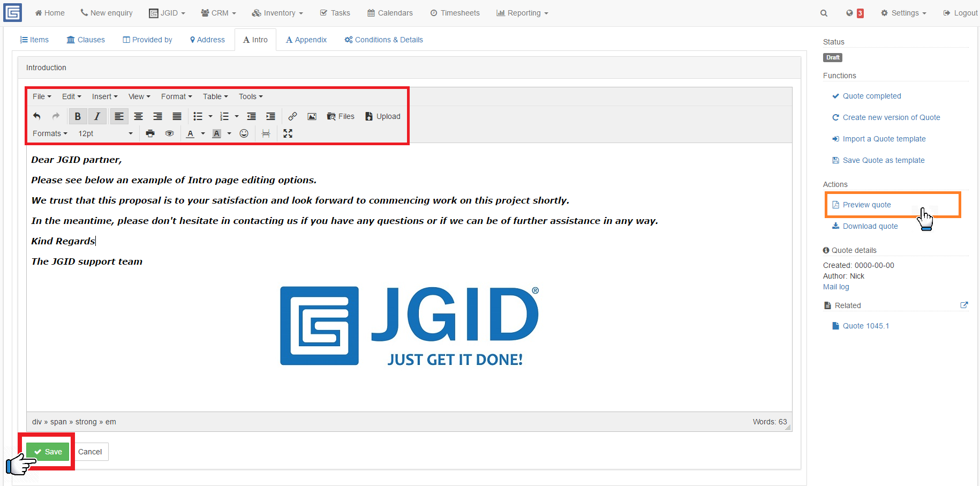Screen dimensions: 980x486
Task: Open bullet list style dropdown arrow
Action: pos(210,116)
